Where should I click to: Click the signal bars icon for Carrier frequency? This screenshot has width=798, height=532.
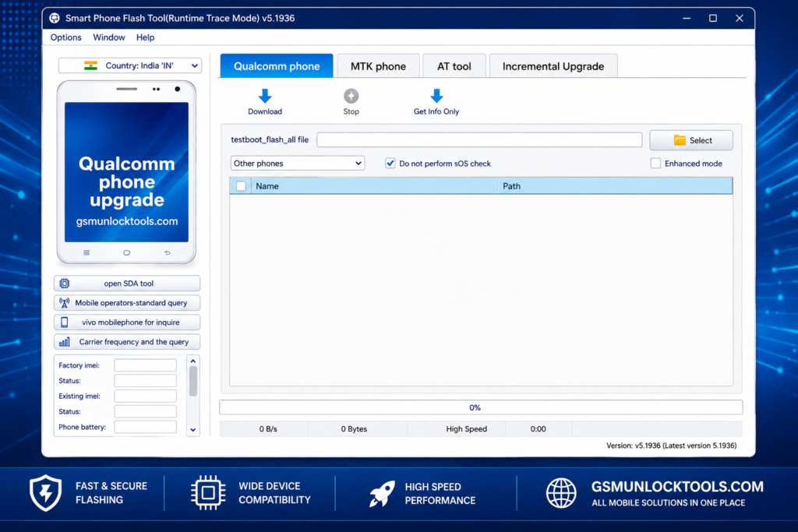(x=65, y=342)
